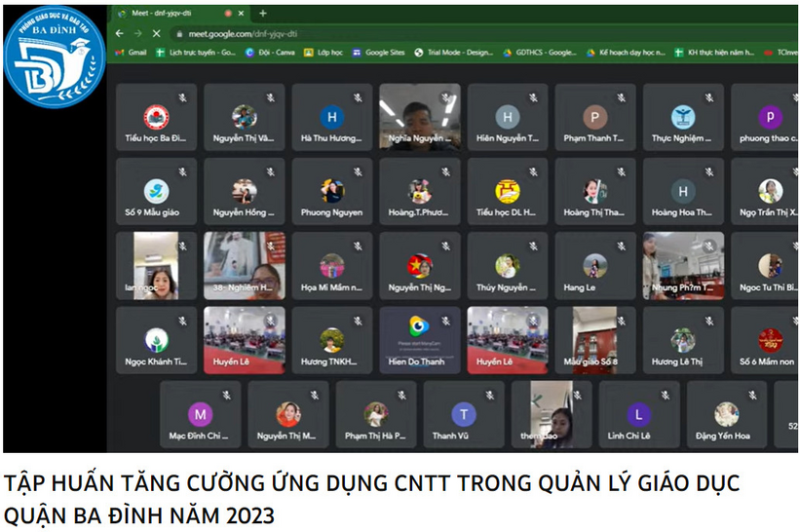Click the Ba Đình education department logo
Image resolution: width=799 pixels, height=532 pixels.
point(54,56)
